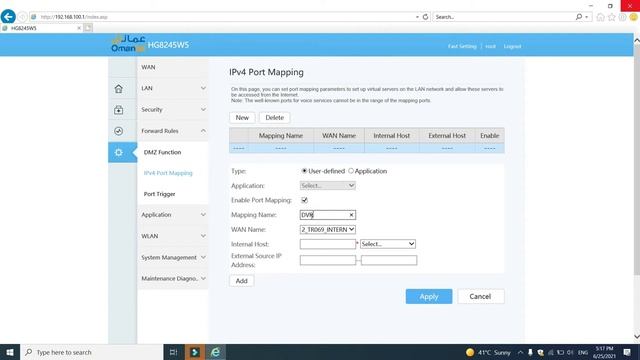Click the search magnifier in browser
Screen dimensions: 640x360
coord(579,17)
